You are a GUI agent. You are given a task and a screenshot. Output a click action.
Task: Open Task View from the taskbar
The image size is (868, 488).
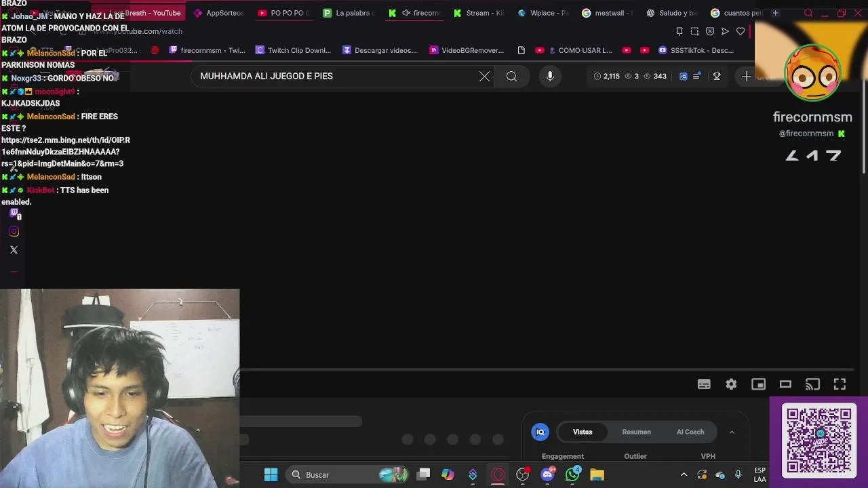pos(424,474)
